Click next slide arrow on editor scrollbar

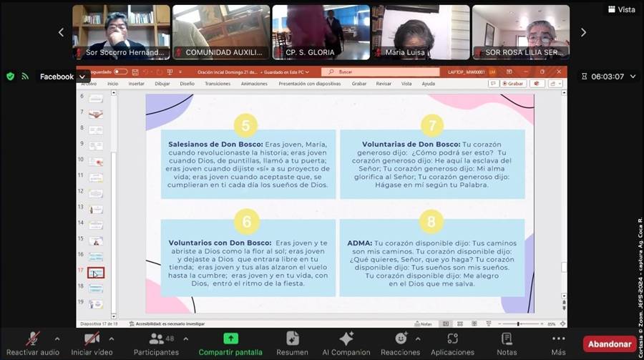click(x=564, y=308)
